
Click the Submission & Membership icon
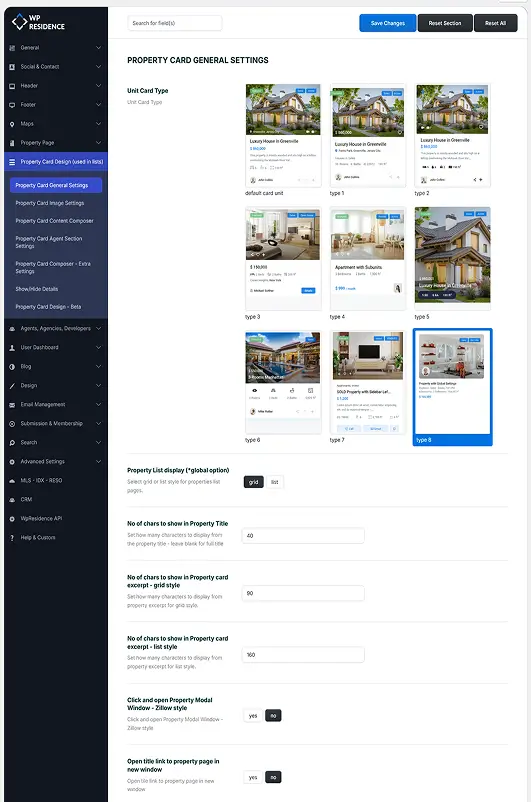tap(12, 424)
